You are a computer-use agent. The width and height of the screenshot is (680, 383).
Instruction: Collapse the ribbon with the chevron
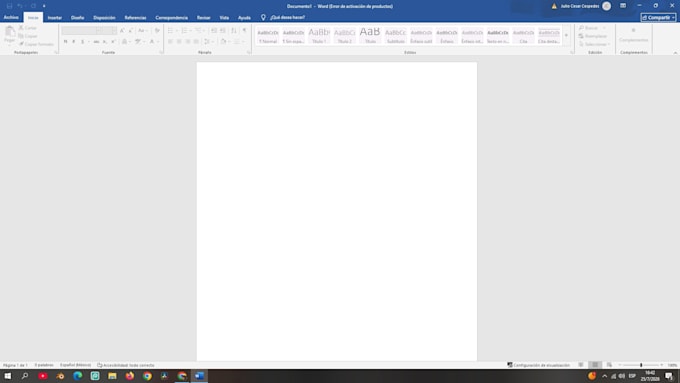(x=675, y=52)
